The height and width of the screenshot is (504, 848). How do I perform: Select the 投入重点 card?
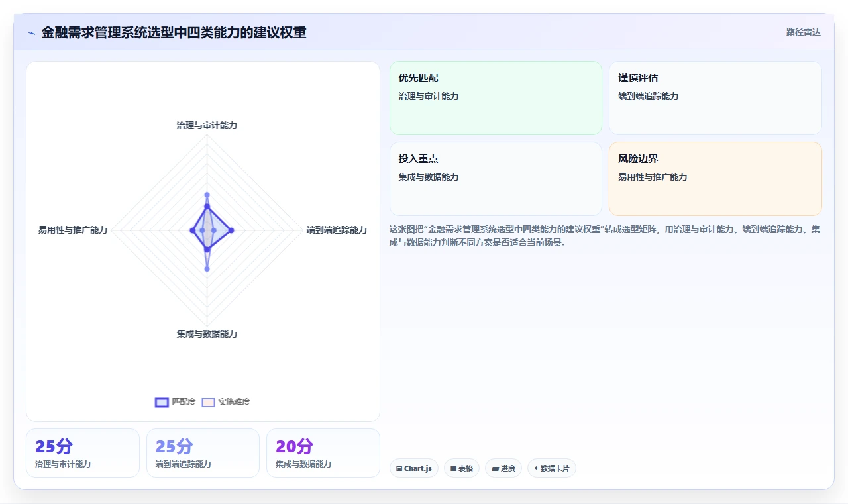(496, 179)
